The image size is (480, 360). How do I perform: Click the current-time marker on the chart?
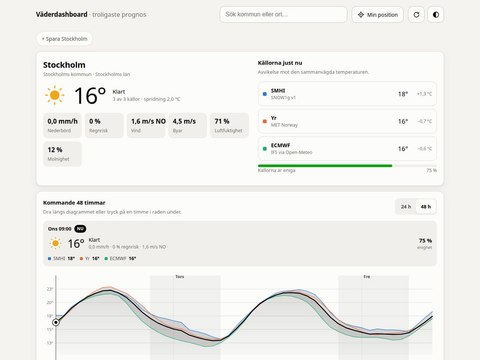click(x=56, y=322)
